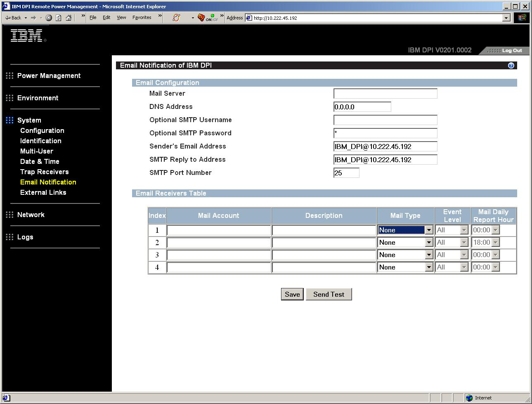Click the Mail Server input field
This screenshot has width=532, height=404.
pos(385,94)
